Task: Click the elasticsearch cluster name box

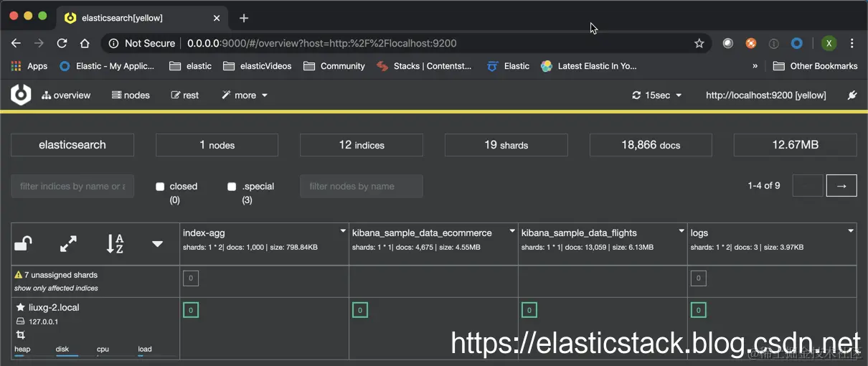Action: (72, 145)
